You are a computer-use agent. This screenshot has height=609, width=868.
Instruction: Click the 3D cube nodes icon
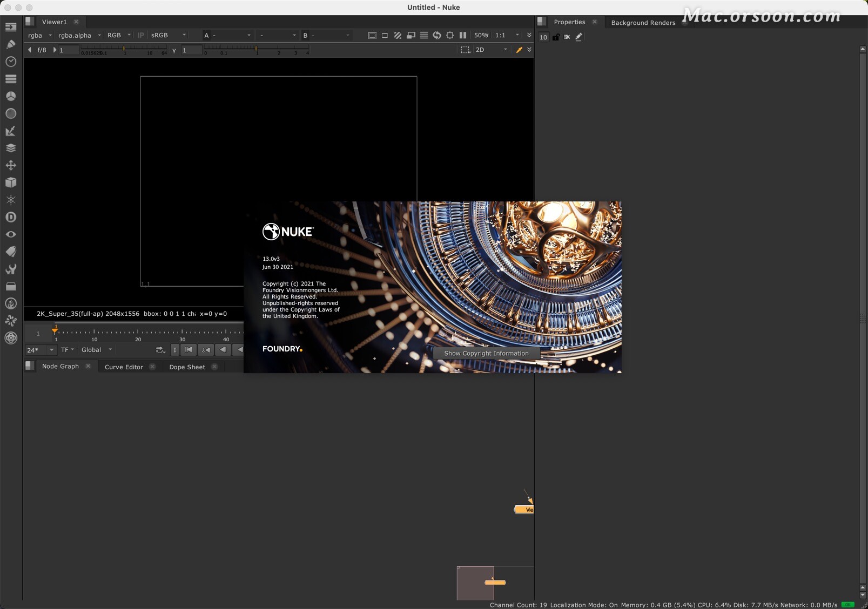click(11, 182)
